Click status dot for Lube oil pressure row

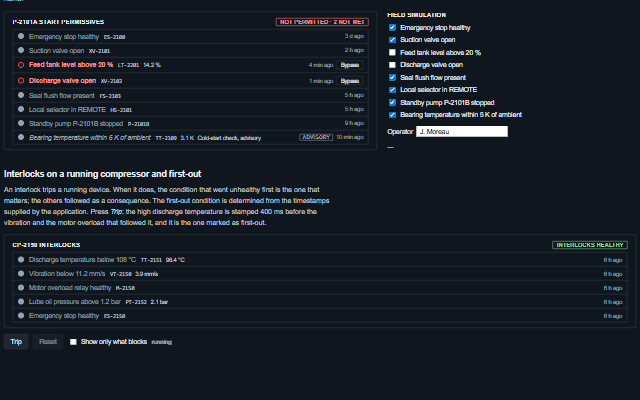21,301
